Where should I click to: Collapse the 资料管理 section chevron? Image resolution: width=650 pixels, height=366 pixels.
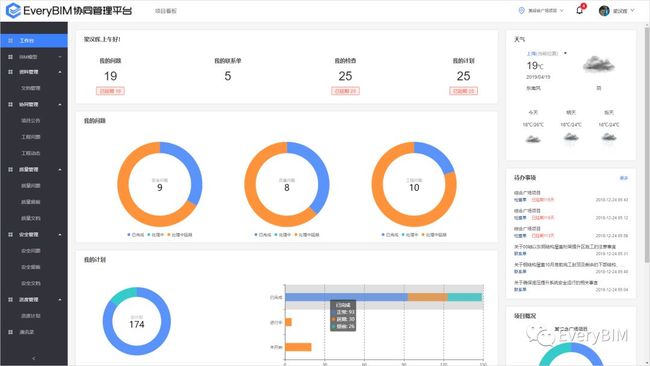60,72
